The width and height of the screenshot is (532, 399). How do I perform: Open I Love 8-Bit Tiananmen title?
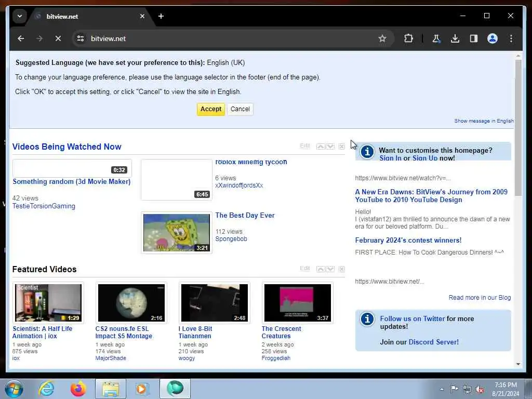coord(195,332)
